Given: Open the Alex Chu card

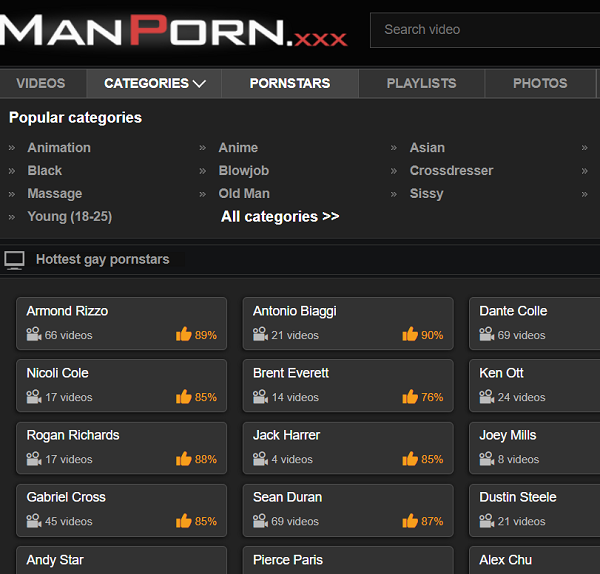Looking at the screenshot, I should 535,560.
